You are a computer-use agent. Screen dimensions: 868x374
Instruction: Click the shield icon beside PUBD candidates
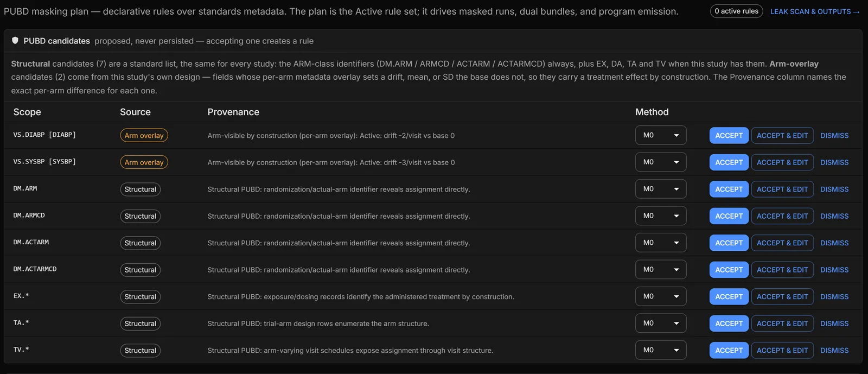pos(15,41)
